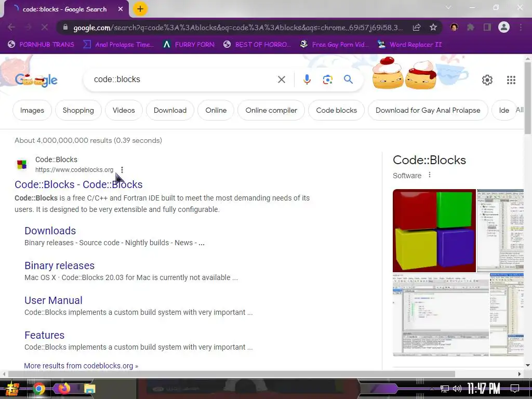Open knowledge panel more options dots
This screenshot has width=532, height=399.
[x=430, y=175]
